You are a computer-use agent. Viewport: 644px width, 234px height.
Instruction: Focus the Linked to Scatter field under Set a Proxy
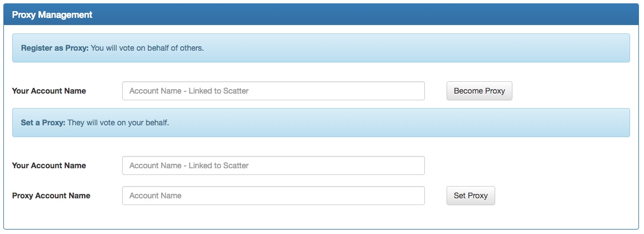(273, 165)
